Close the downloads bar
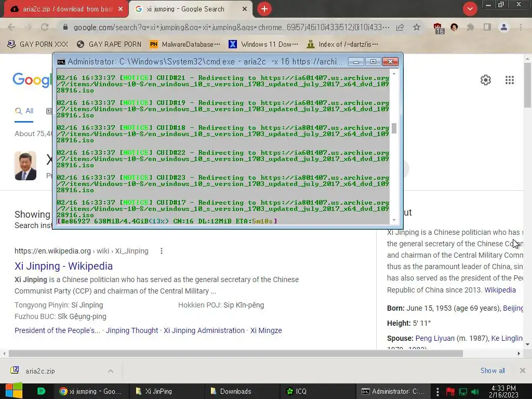Viewport: 532px width, 399px height. coord(523,370)
